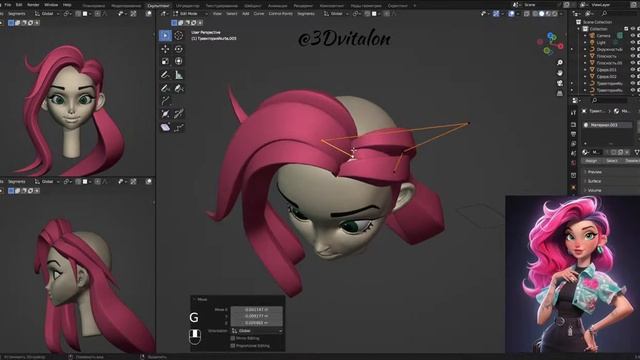The image size is (640, 360).
Task: Toggle viewport gizmos in main viewport header
Action: [x=496, y=13]
